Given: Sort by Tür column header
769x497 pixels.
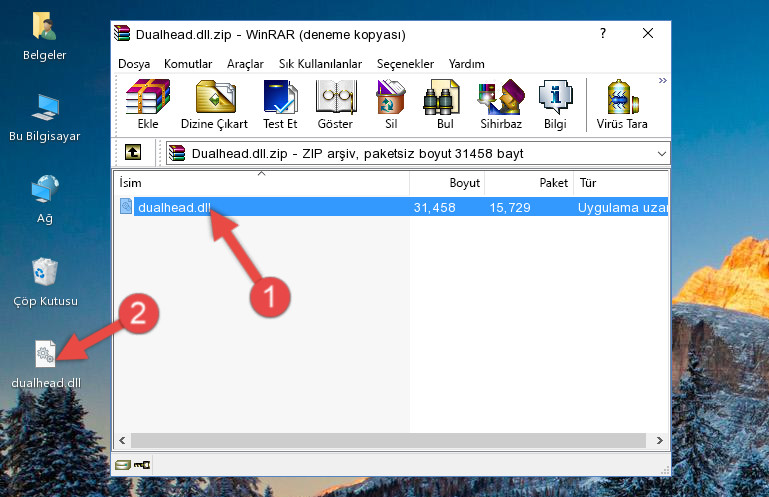Looking at the screenshot, I should tap(621, 183).
